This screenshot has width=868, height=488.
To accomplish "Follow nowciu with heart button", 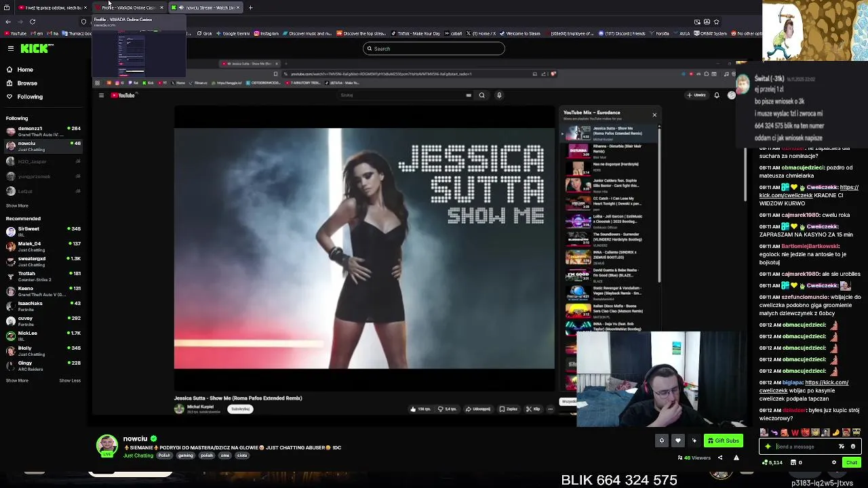I will tap(677, 441).
